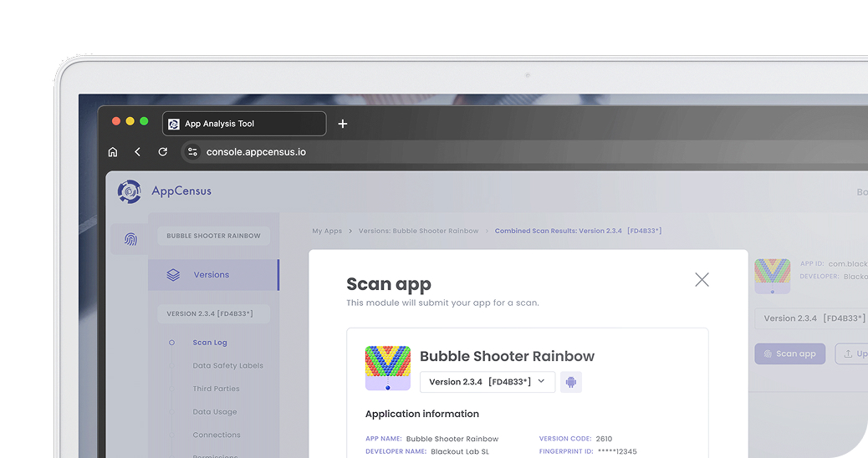Open a new browser tab with plus
The image size is (868, 458).
point(343,124)
